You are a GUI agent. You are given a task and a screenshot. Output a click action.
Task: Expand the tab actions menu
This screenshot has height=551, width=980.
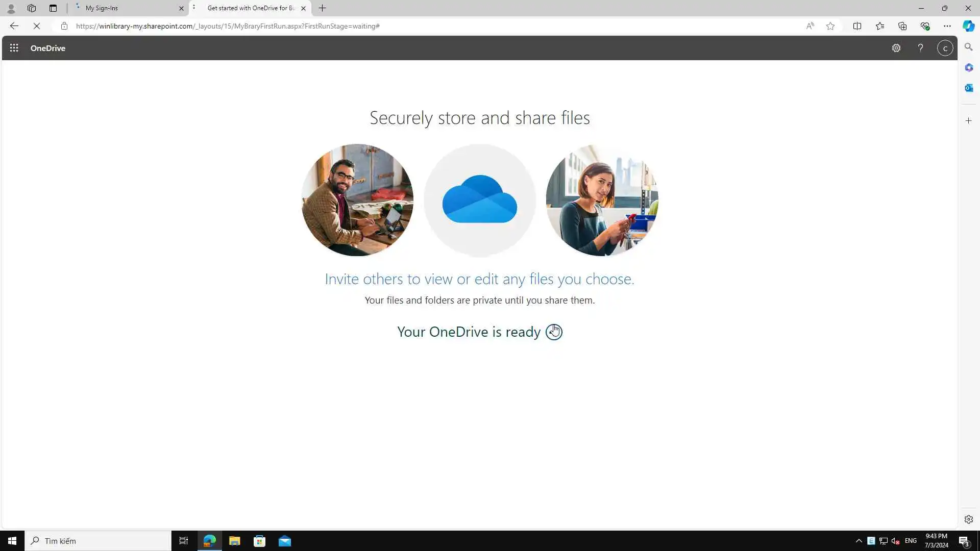pos(53,8)
